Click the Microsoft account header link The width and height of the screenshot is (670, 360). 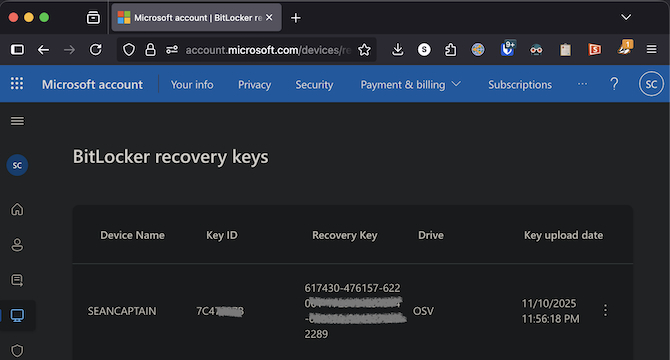(x=92, y=85)
